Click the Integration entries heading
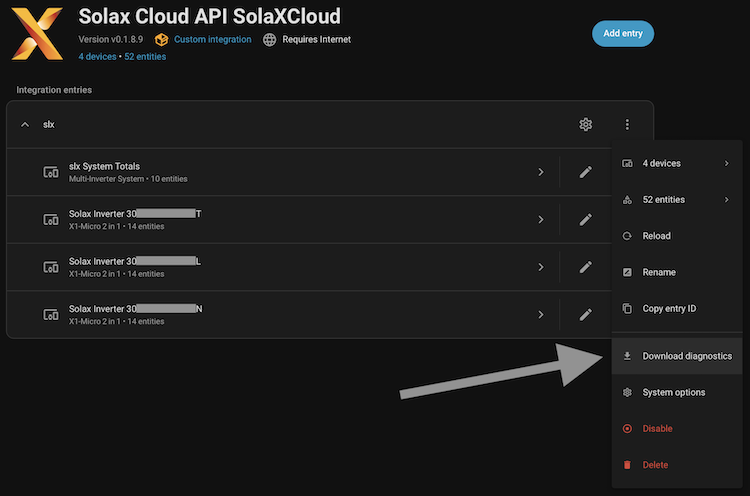Screen dimensions: 750x496 [x=54, y=90]
